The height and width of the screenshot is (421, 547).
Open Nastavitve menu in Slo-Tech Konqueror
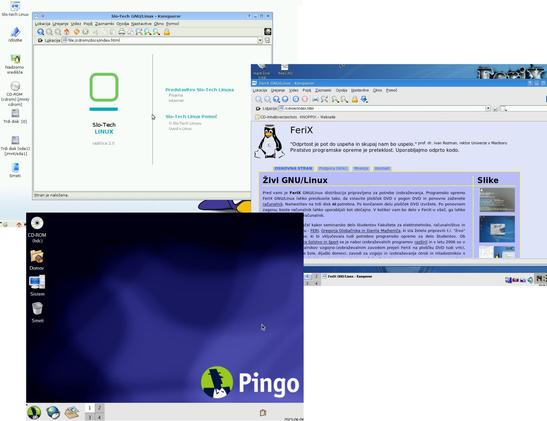click(141, 24)
